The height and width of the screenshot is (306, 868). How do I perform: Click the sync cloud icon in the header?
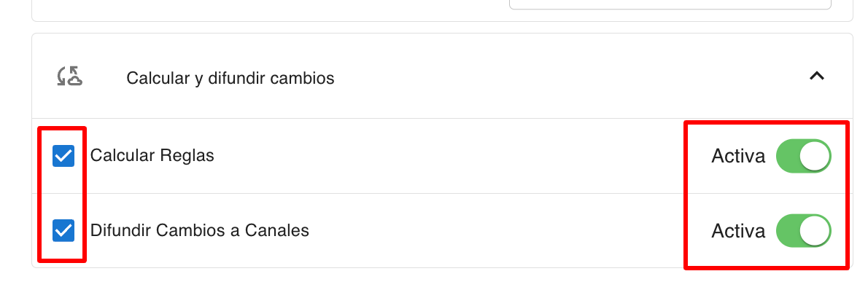(x=70, y=76)
